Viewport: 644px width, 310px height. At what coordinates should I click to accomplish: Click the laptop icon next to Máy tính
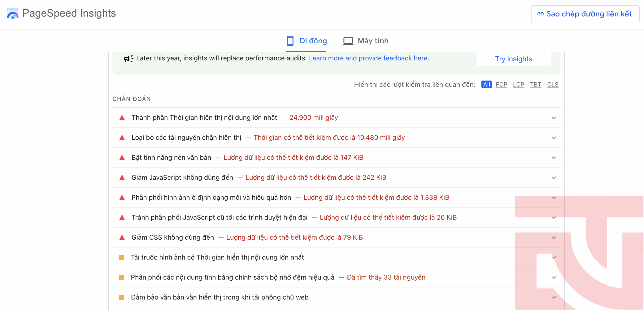tap(348, 41)
